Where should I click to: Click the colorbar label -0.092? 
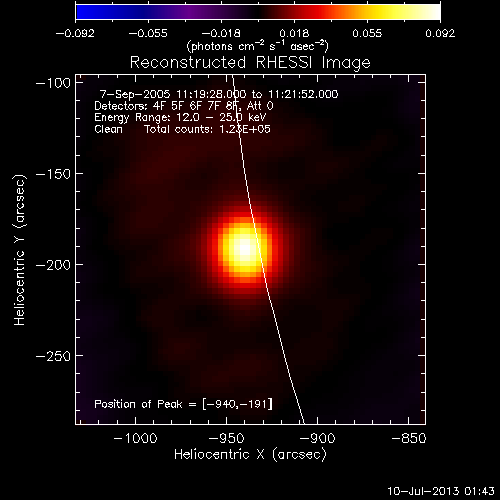click(75, 33)
